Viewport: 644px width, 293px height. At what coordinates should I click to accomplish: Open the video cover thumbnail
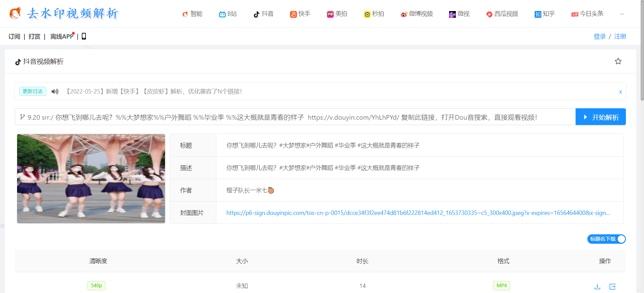tap(91, 179)
